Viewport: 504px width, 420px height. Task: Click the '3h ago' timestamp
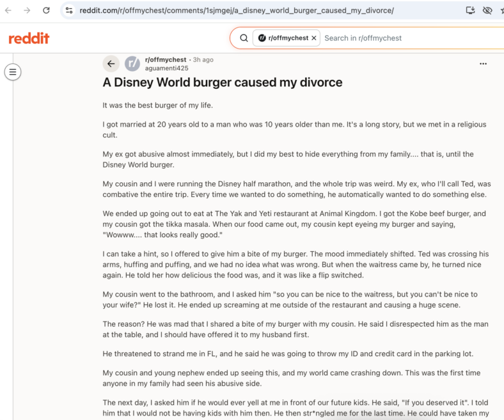pyautogui.click(x=203, y=59)
